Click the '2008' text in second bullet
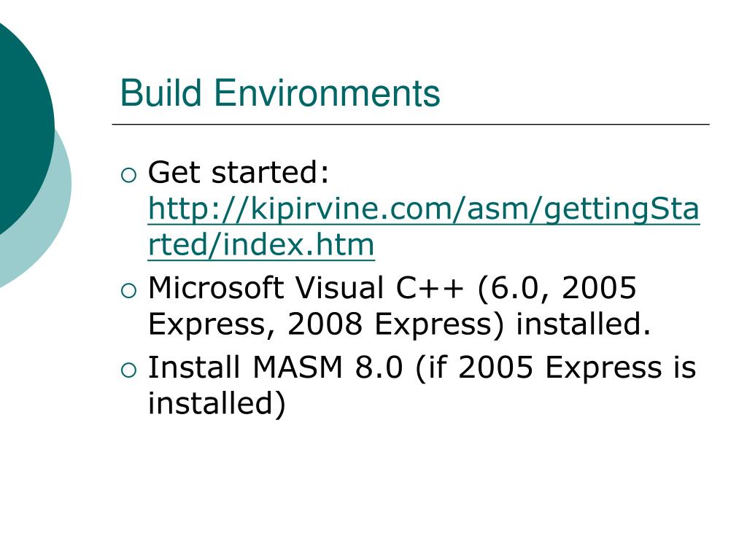This screenshot has height=560, width=747. point(325,324)
